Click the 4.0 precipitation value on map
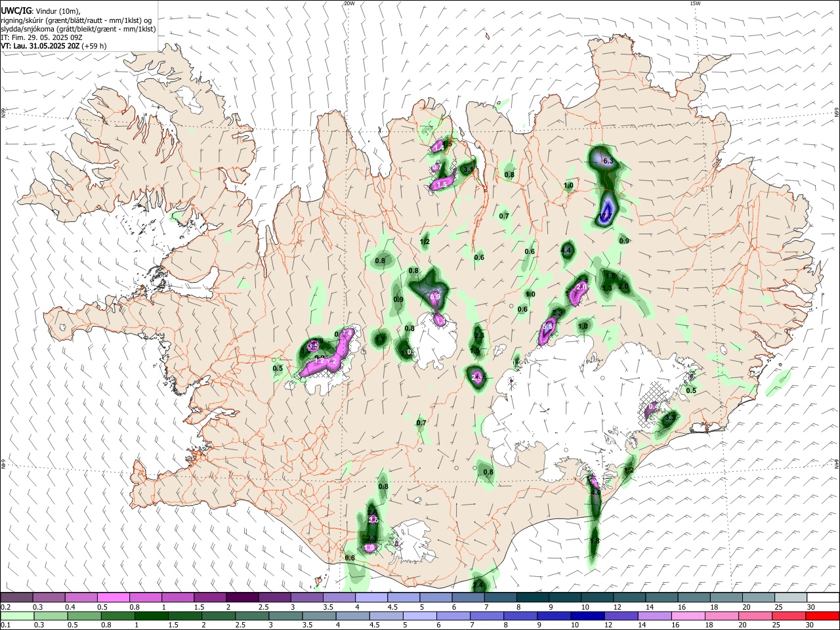This screenshot has height=630, width=840. coord(595,492)
